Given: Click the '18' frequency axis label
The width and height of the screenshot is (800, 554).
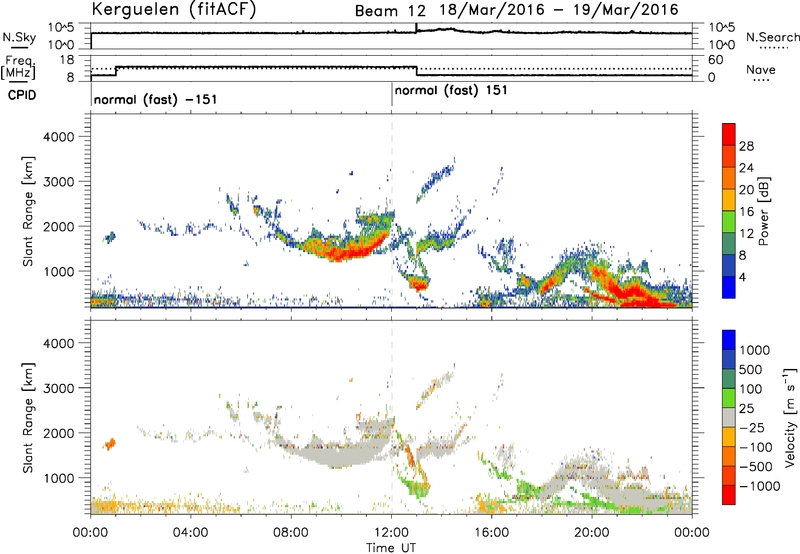Looking at the screenshot, I should [x=67, y=60].
